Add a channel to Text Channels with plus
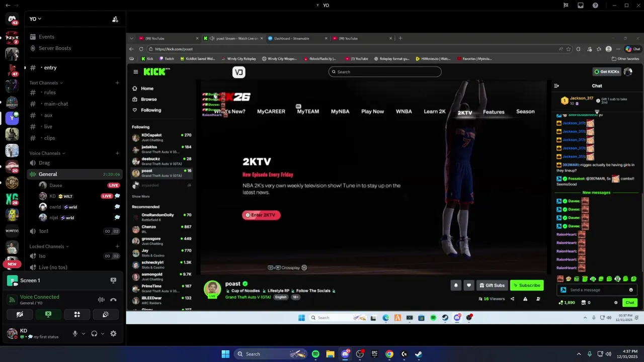 (117, 83)
